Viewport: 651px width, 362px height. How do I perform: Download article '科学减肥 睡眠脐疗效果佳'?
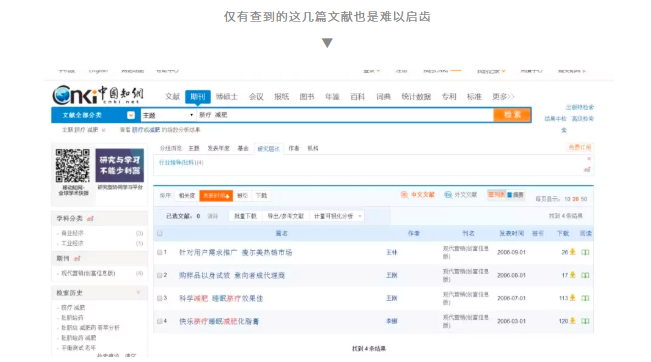(x=573, y=298)
